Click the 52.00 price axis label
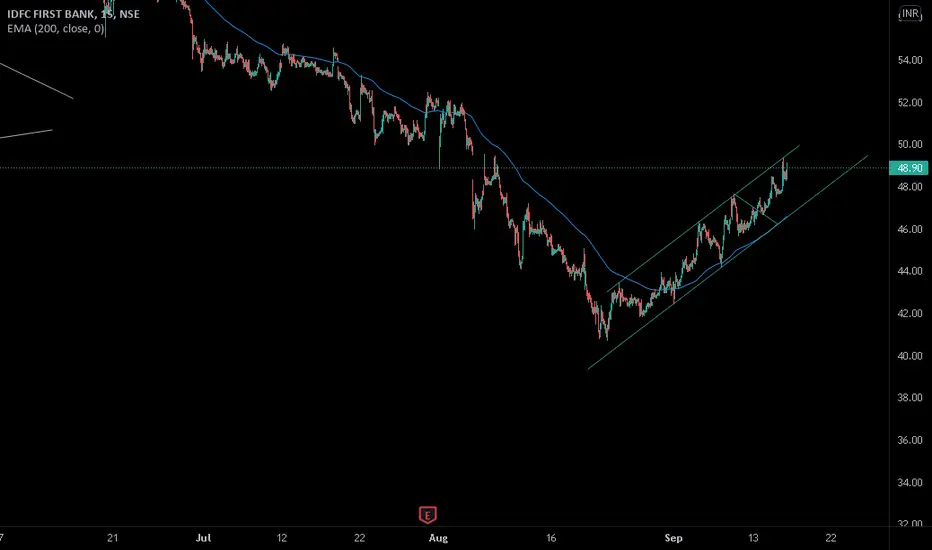 [910, 102]
